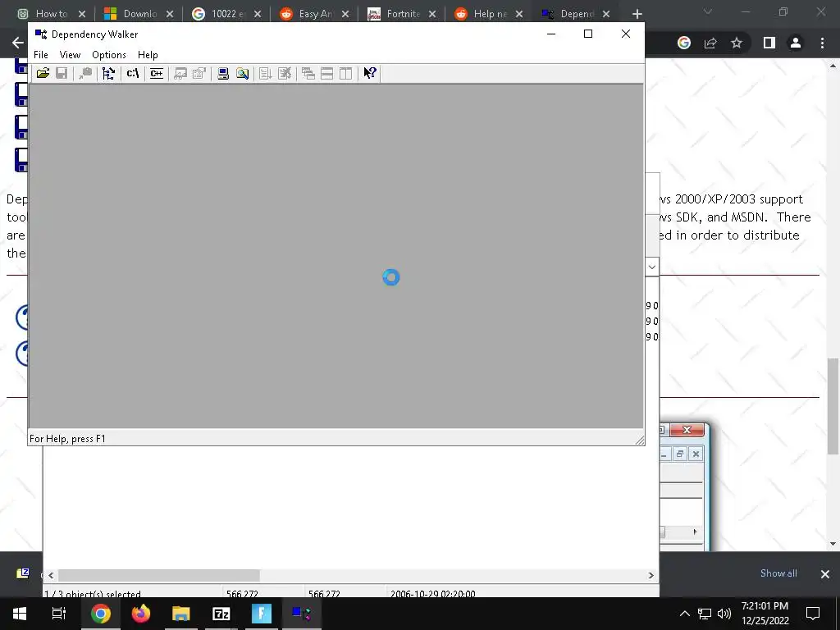
Task: Show hidden system tray icons
Action: (685, 614)
